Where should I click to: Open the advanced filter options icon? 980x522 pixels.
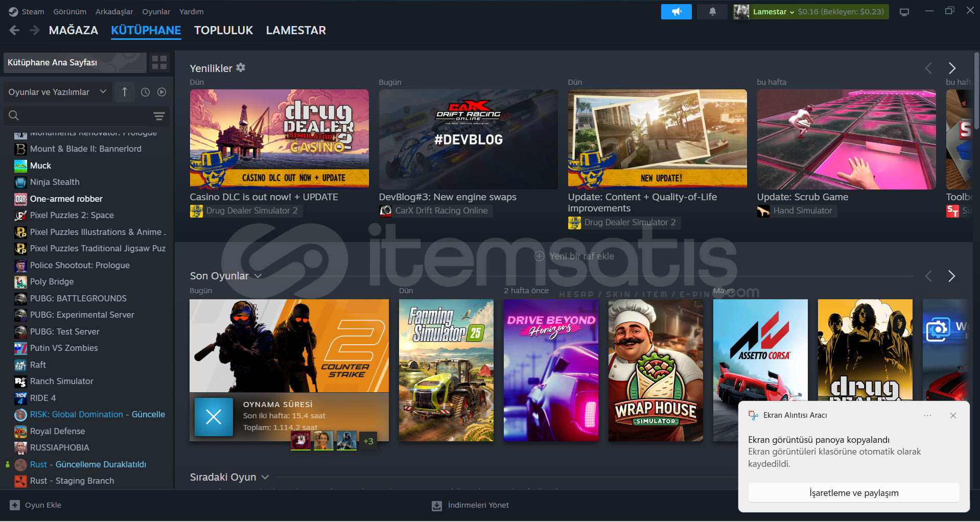(x=159, y=116)
